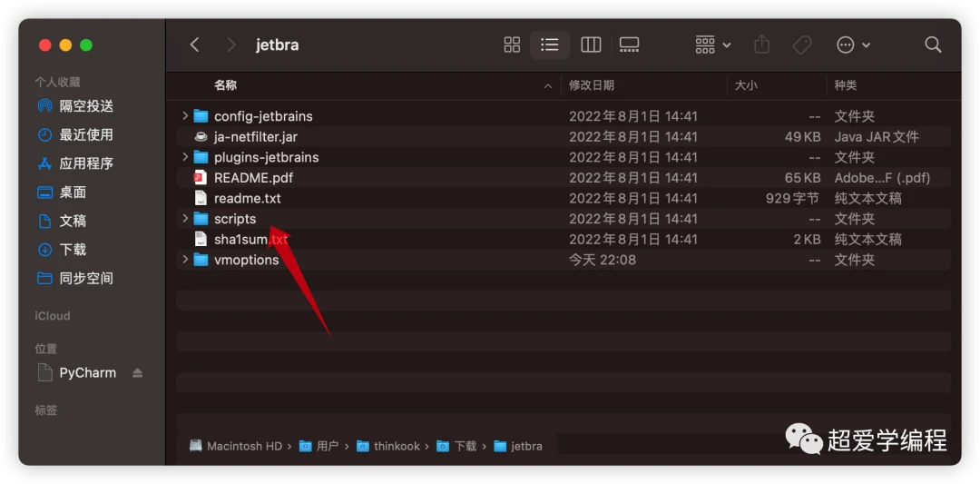Viewport: 980px width, 484px height.
Task: Click the 今天 22:08 date cell
Action: point(603,260)
